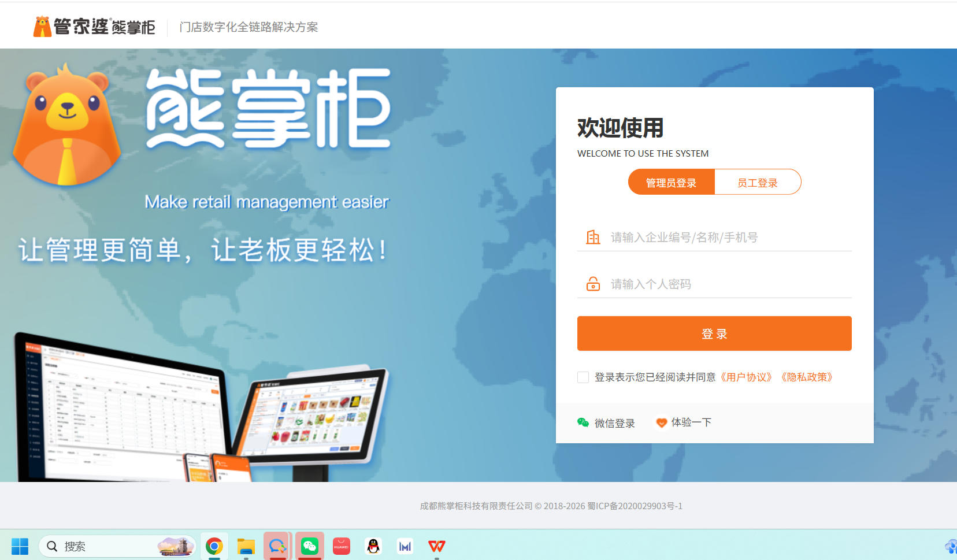Click the orange heart 体验一下 icon

(662, 422)
